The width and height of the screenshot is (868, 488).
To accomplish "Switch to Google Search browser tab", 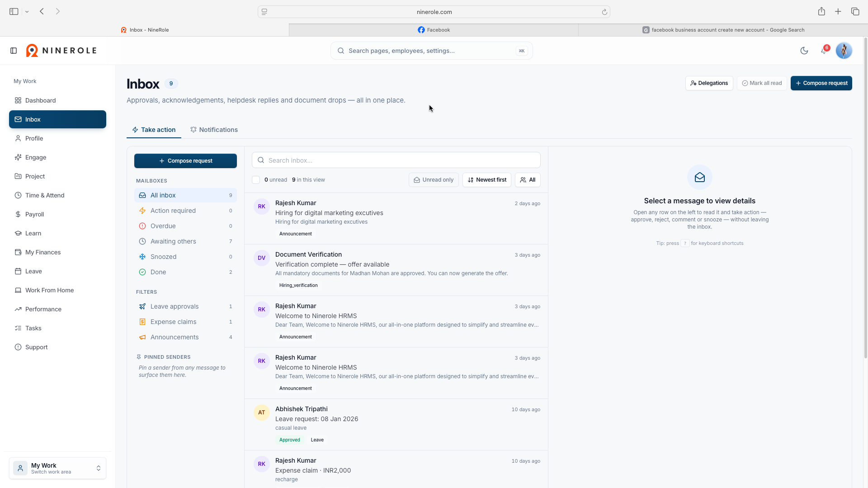I will [723, 30].
